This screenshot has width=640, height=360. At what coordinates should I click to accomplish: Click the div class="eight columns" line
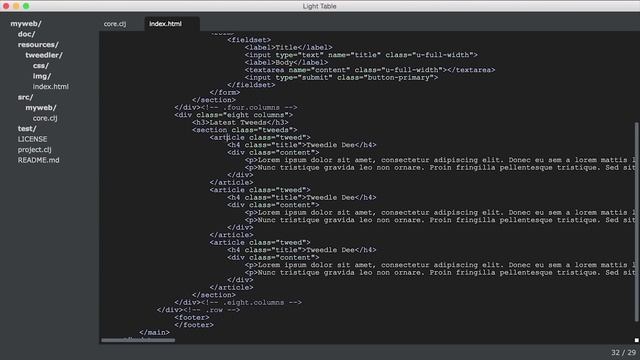pos(233,115)
